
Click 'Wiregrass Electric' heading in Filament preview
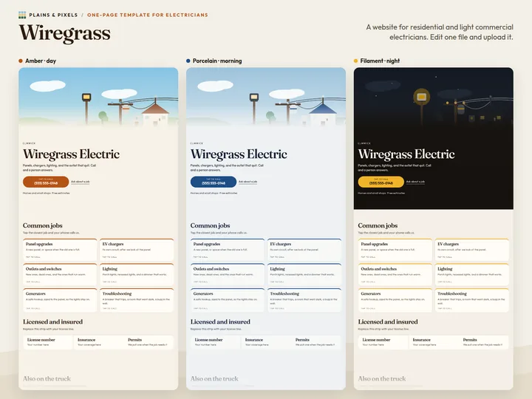pos(406,154)
